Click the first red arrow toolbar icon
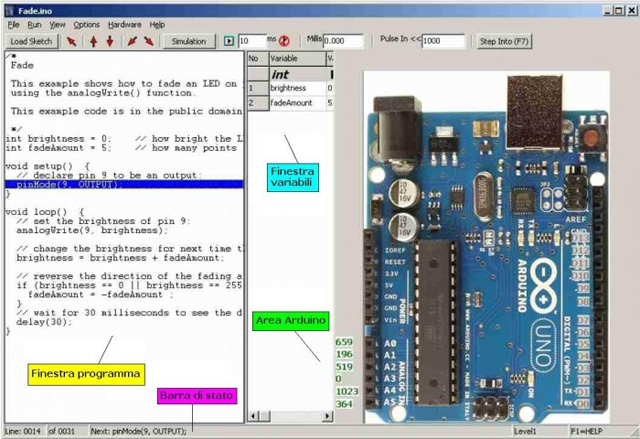This screenshot has width=640, height=439. pos(71,42)
